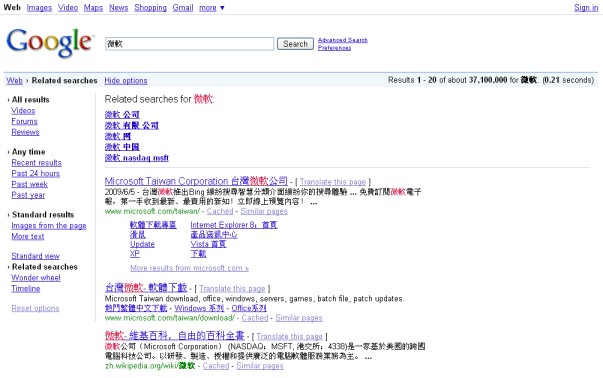Click Reset options link
This screenshot has height=378, width=603.
[x=35, y=308]
